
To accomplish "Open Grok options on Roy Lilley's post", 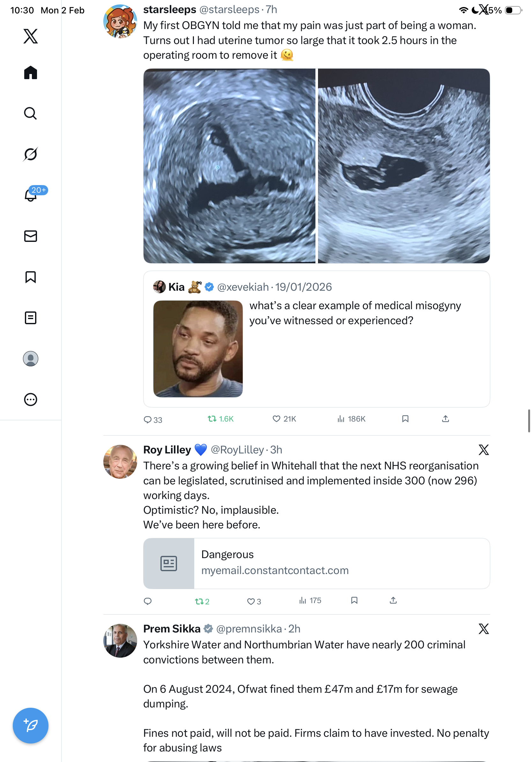I will [484, 450].
